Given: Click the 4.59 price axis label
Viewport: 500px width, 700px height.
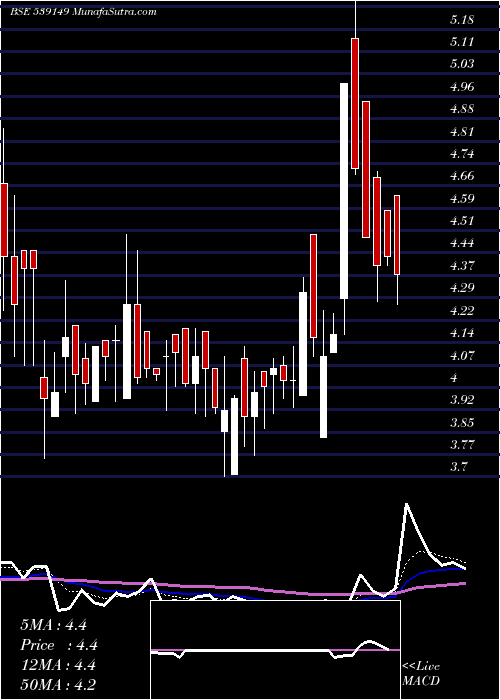Looking at the screenshot, I should [462, 199].
